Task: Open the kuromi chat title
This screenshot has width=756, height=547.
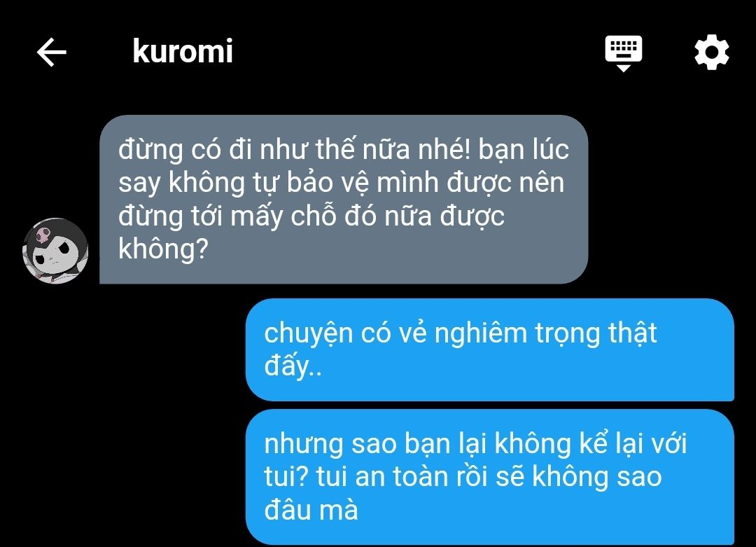Action: pos(183,51)
